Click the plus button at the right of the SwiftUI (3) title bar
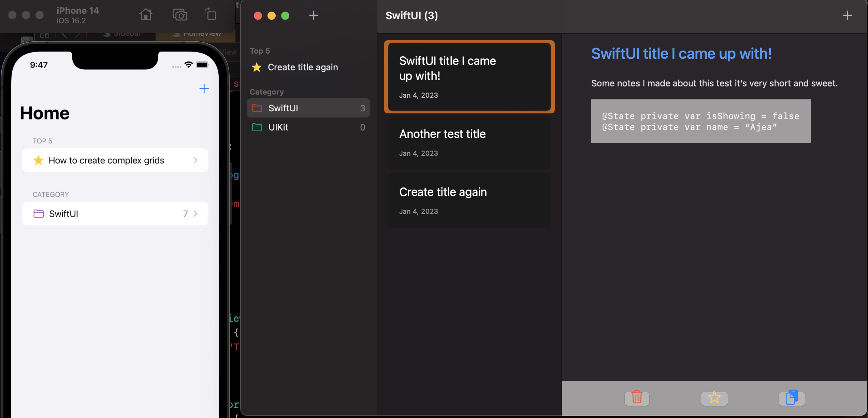The image size is (868, 418). coord(847,15)
